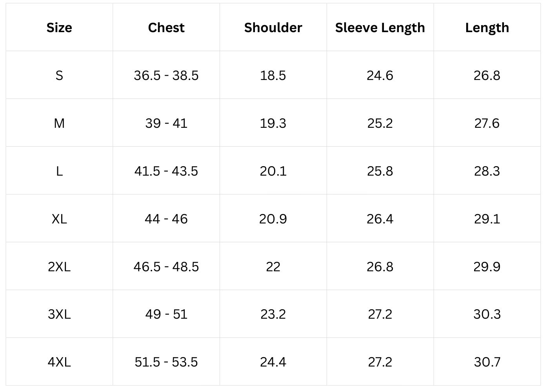The height and width of the screenshot is (392, 549).
Task: Click shoulder value 24.4
Action: pos(273,362)
